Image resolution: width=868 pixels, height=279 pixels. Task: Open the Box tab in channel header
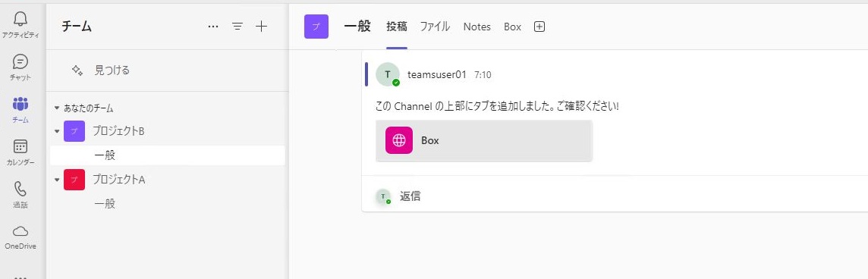pos(513,27)
